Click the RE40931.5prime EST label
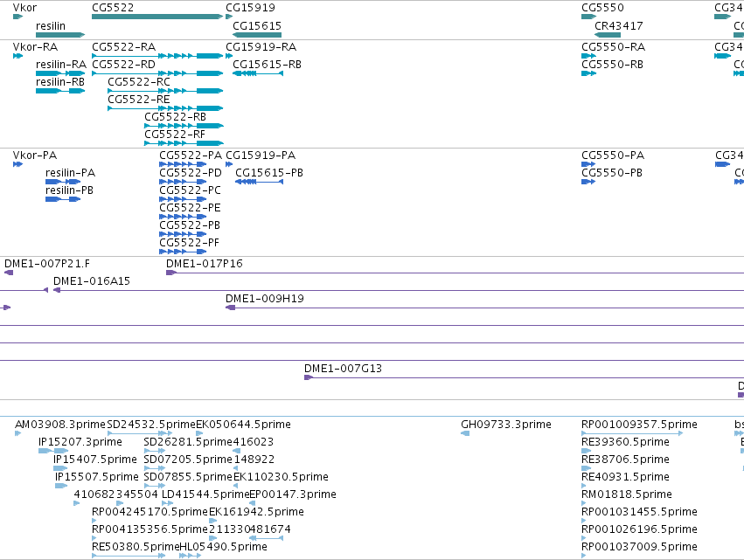Viewport: 744px width, 560px height. tap(625, 477)
